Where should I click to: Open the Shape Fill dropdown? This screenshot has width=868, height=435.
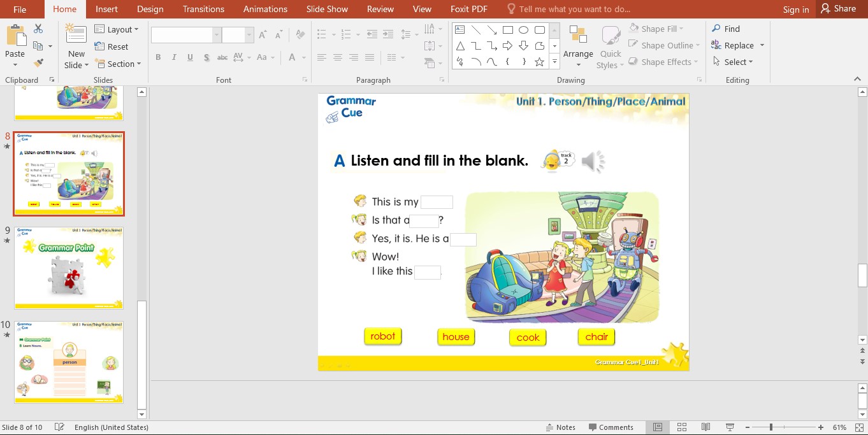tap(656, 29)
